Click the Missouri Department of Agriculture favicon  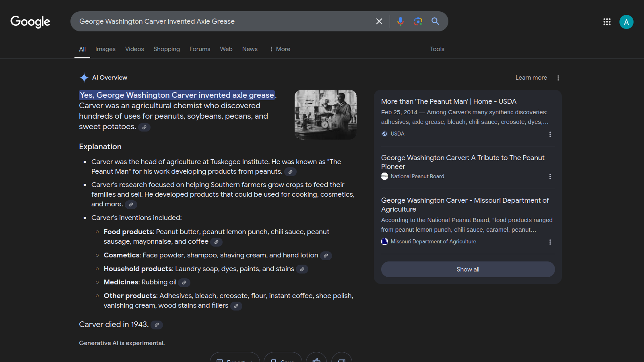click(385, 241)
